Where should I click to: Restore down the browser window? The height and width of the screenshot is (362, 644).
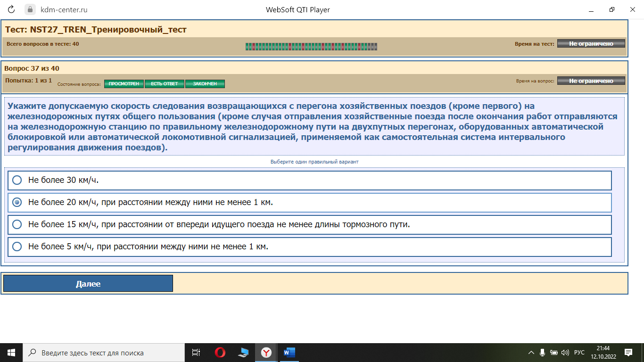[612, 9]
